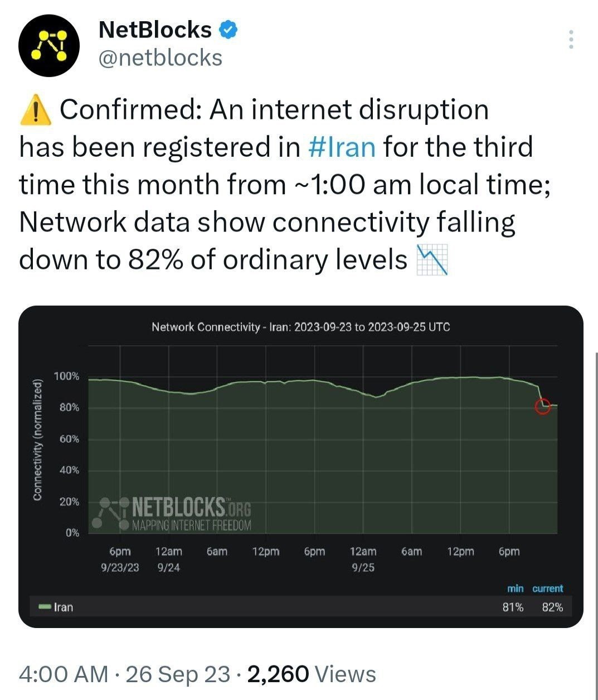
Task: Click the NetBlocks.org watermark logo in chart
Action: coord(174,513)
